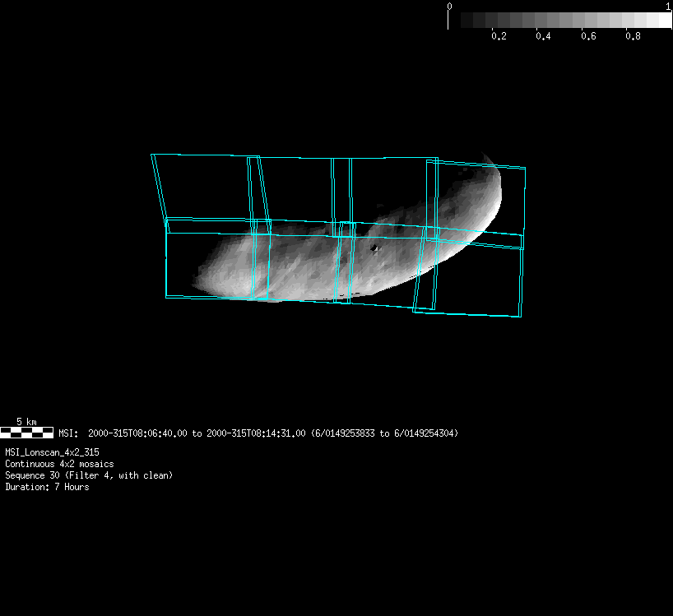The width and height of the screenshot is (673, 616).
Task: Click the small dark crater on the asteroid
Action: coord(375,248)
